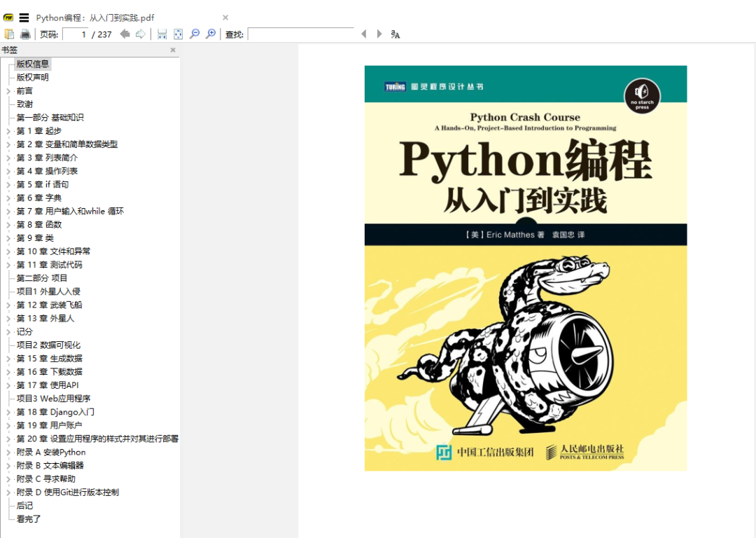Go to 附录 C 寻求帮助 bookmark
The width and height of the screenshot is (756, 538).
click(45, 478)
